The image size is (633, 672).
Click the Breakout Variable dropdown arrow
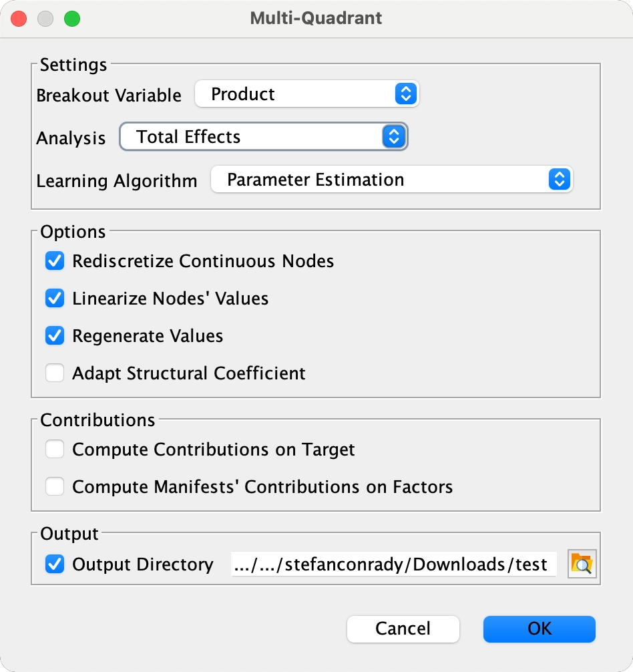[405, 95]
